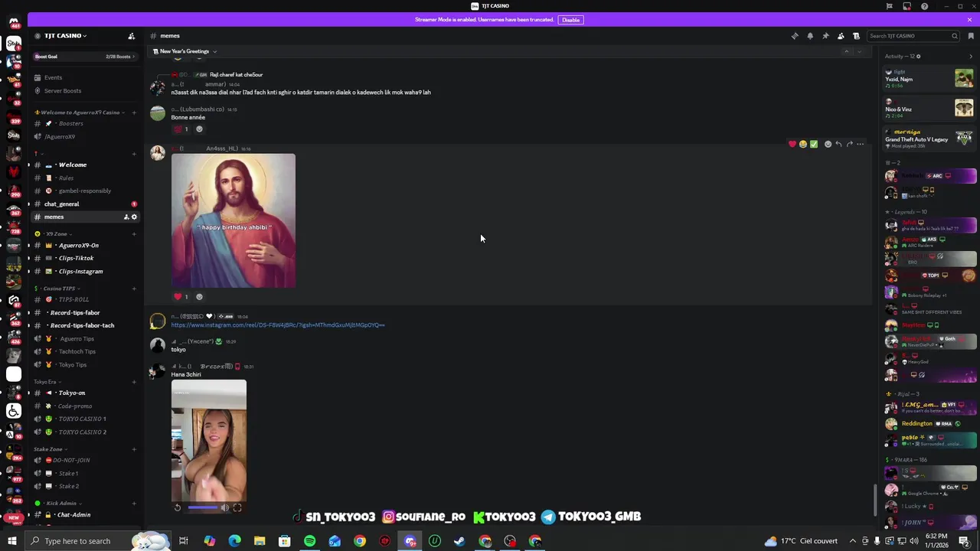Screen dimensions: 980x551
Task: Add laughing emoji from message hover toolbar
Action: point(803,144)
